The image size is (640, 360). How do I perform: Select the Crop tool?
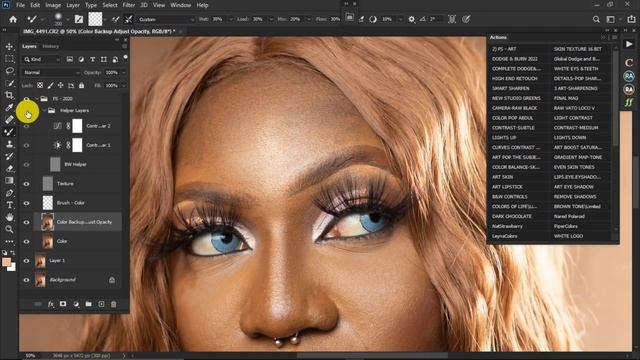9,95
